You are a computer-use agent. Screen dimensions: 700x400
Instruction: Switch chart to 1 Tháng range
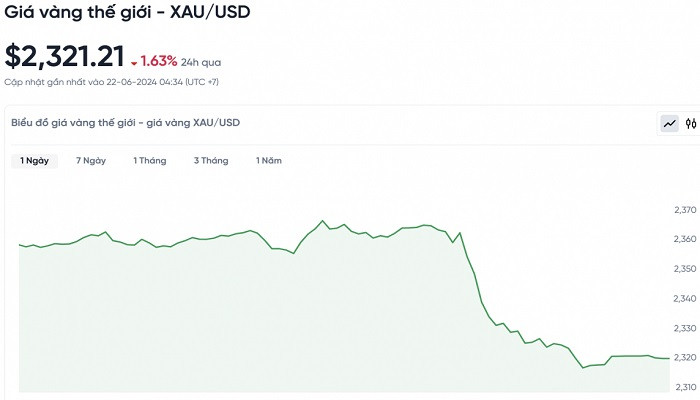tap(150, 160)
